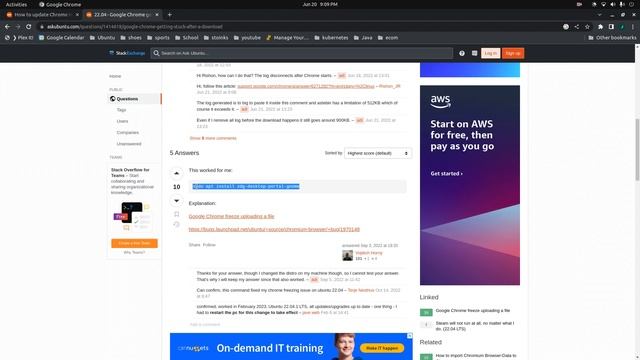The height and width of the screenshot is (360, 640).
Task: Open Stack Exchange sites switcher icon
Action: (474, 53)
